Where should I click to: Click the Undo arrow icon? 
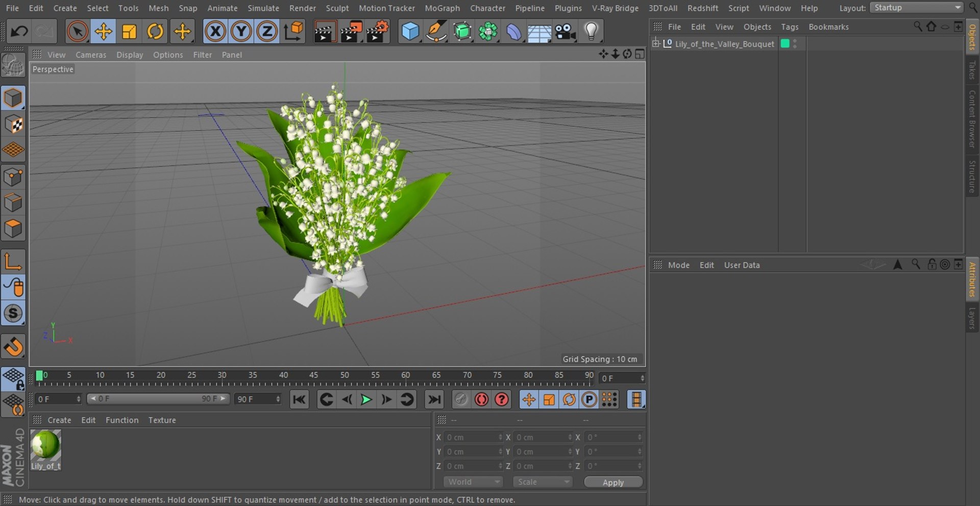19,32
